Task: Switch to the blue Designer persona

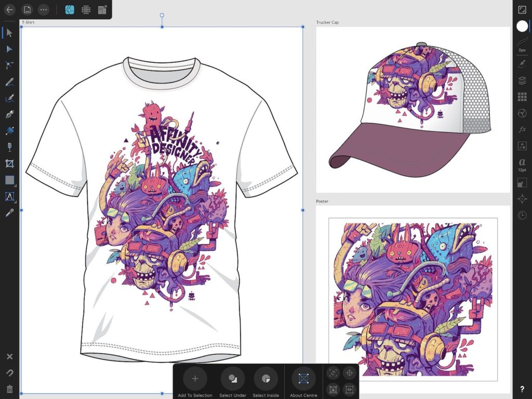Action: click(x=70, y=8)
